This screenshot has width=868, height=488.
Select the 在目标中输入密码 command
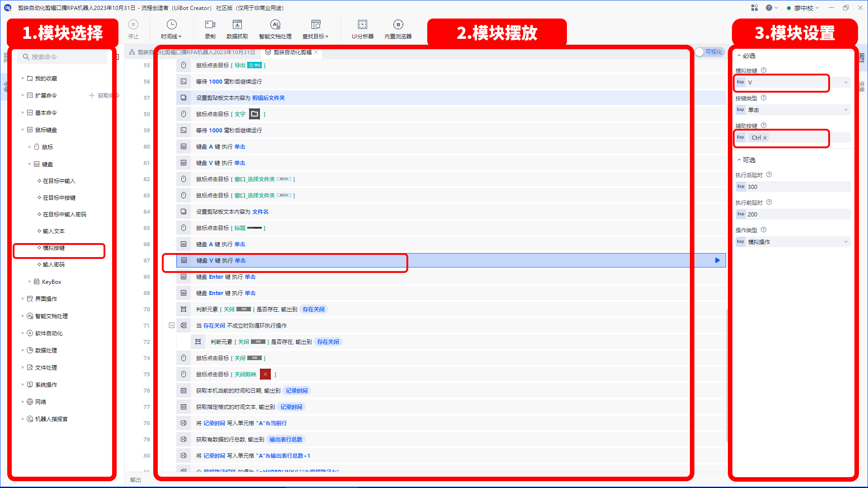pyautogui.click(x=65, y=214)
